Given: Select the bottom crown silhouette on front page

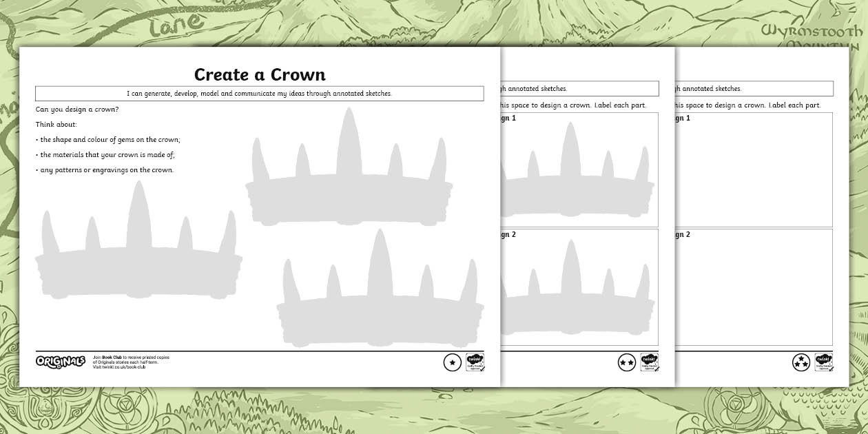Looking at the screenshot, I should pos(381,296).
